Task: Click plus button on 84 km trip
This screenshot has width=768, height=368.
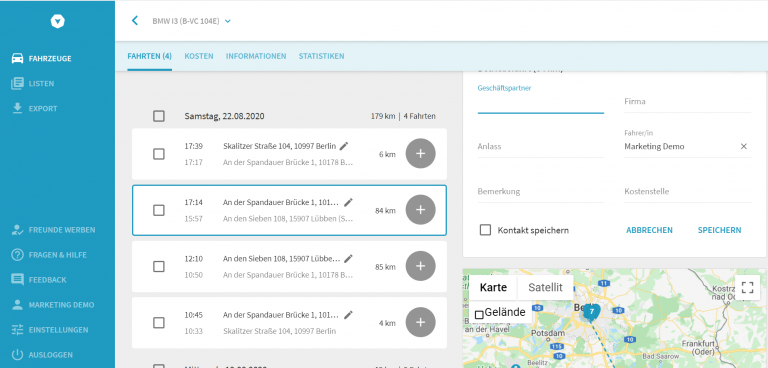Action: (x=420, y=210)
